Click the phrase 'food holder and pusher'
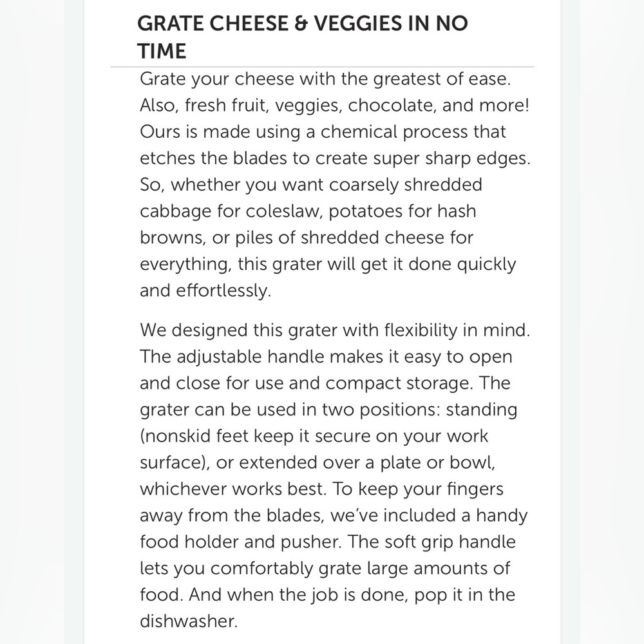644x644 pixels. 240,542
